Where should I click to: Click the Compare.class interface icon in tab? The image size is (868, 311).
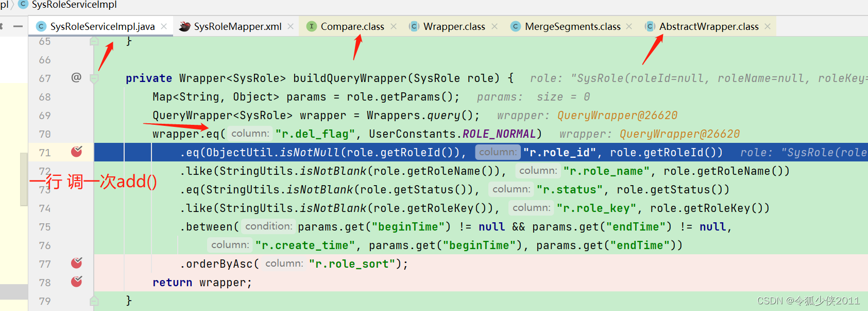coord(311,26)
